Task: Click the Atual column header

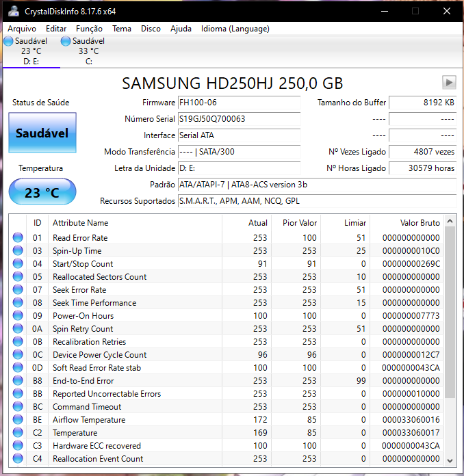Action: [247, 222]
